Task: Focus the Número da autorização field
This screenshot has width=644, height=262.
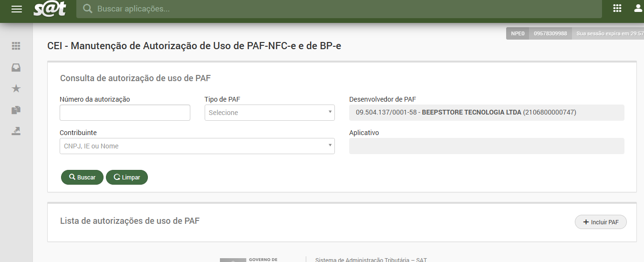Action: pos(125,113)
